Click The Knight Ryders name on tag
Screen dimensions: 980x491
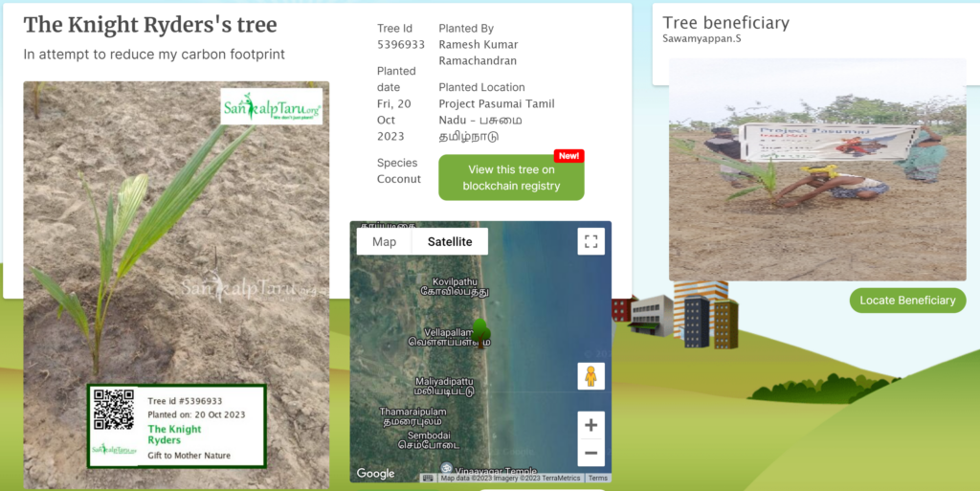[174, 435]
